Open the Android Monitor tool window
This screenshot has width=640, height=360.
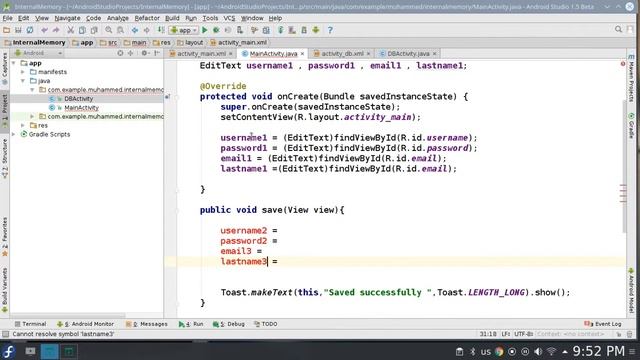coord(85,324)
